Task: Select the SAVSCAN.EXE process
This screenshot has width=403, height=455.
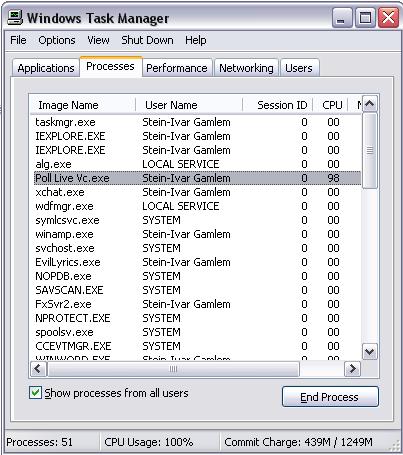Action: [197, 290]
